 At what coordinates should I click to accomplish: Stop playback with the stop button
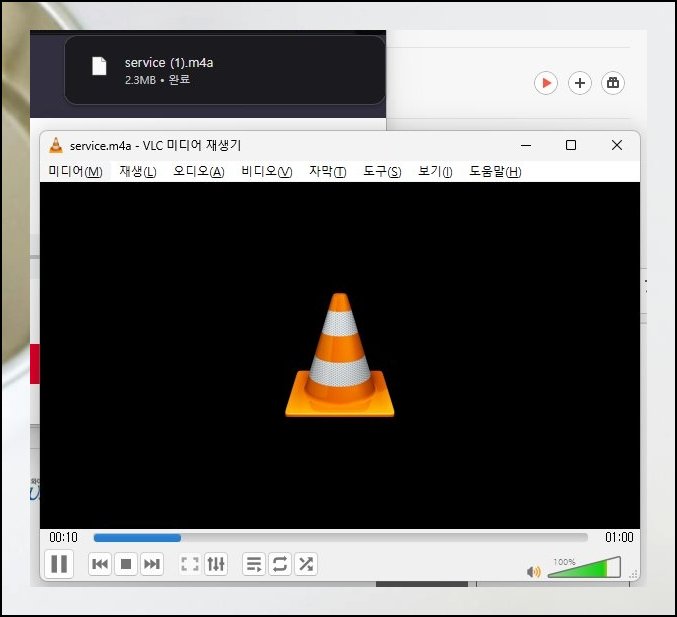point(126,564)
